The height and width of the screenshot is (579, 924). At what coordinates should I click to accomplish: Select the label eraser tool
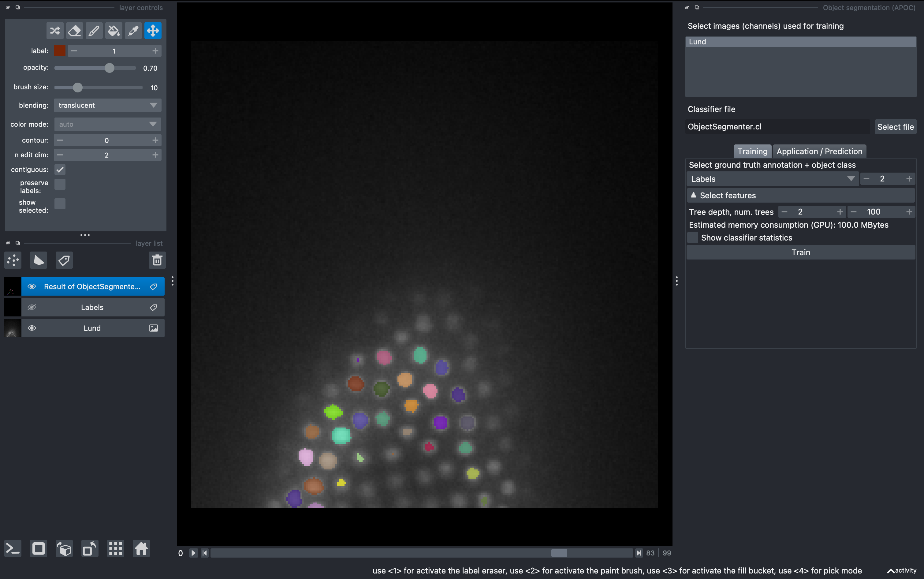click(74, 31)
